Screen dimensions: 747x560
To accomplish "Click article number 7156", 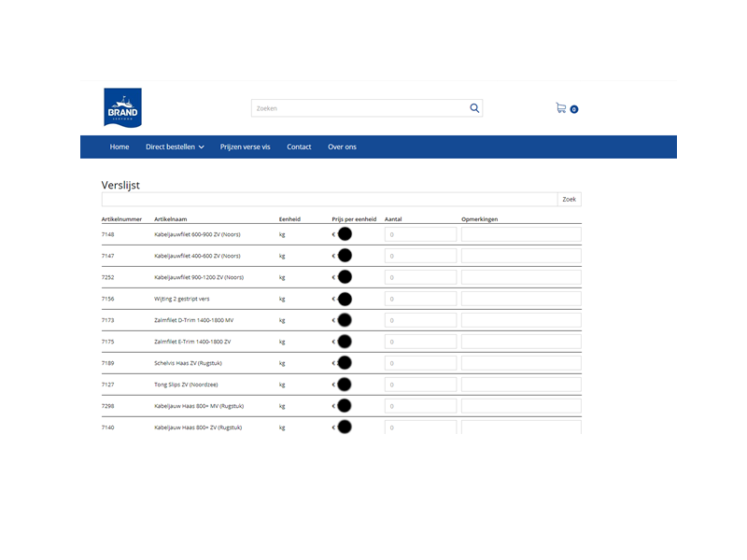I will 107,299.
